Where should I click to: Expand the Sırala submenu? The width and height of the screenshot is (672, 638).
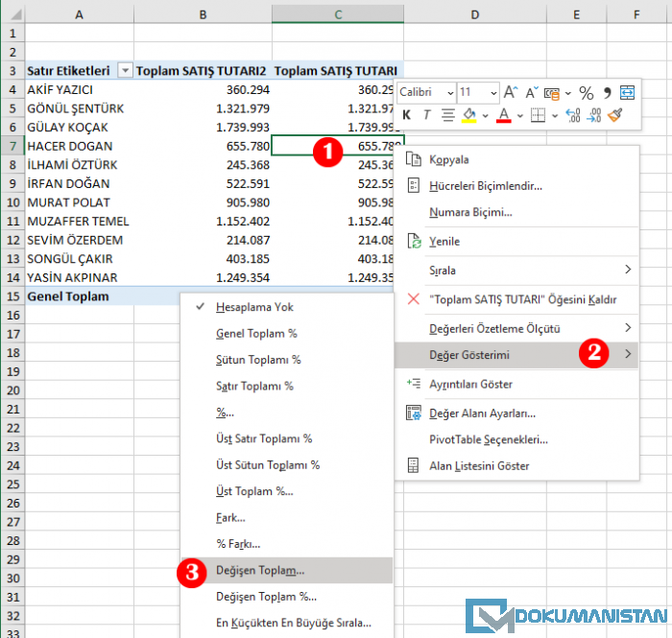coord(628,270)
